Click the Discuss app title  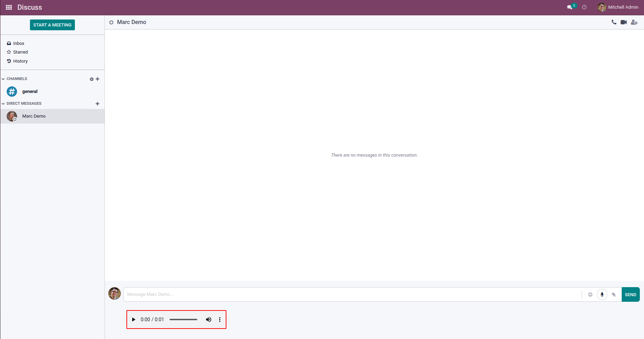tap(30, 7)
